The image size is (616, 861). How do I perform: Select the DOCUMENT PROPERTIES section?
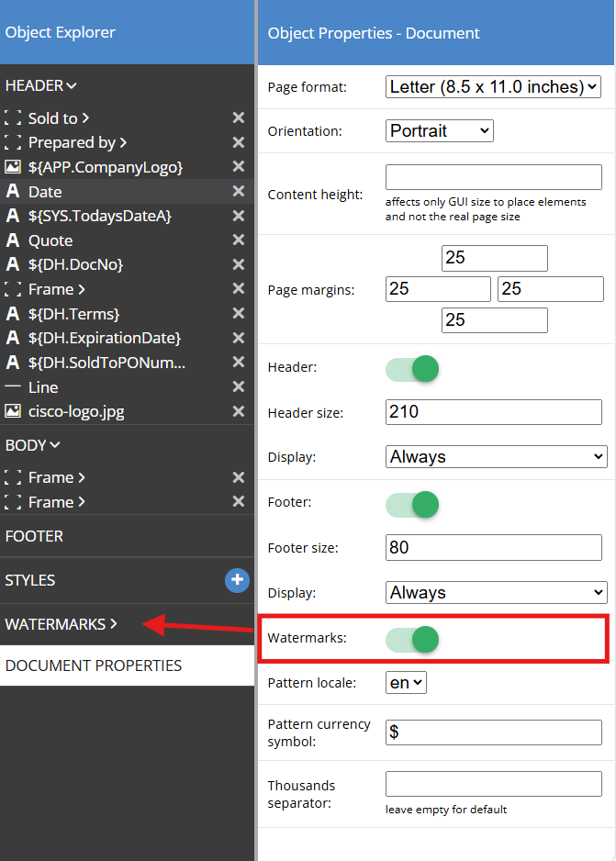(94, 665)
